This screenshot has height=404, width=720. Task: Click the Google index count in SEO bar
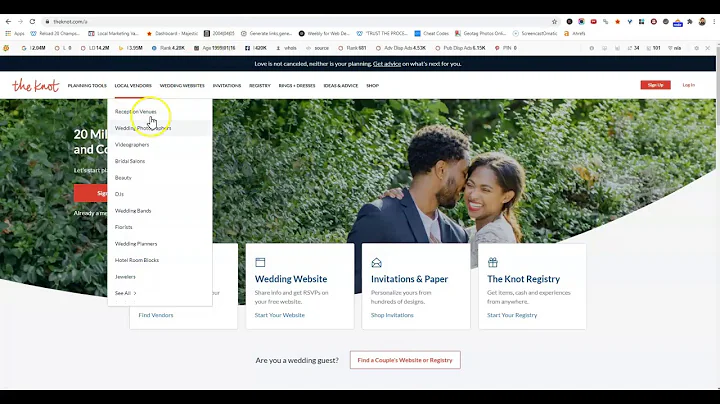34,48
